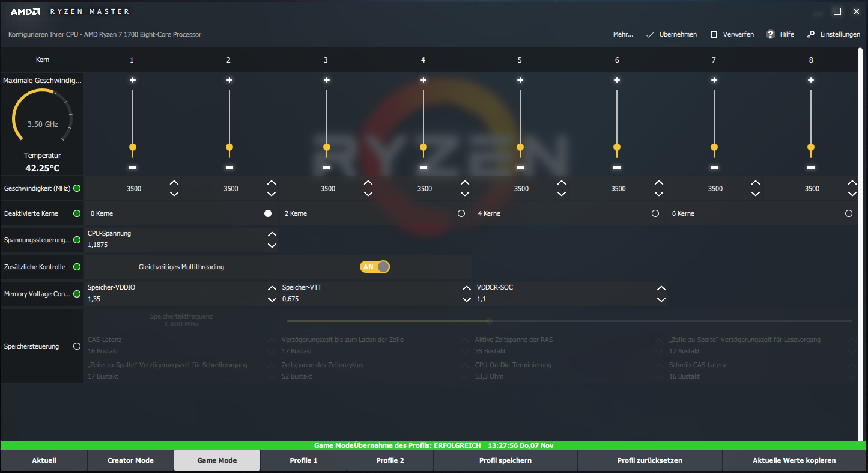Select the Game Mode tab

point(217,460)
